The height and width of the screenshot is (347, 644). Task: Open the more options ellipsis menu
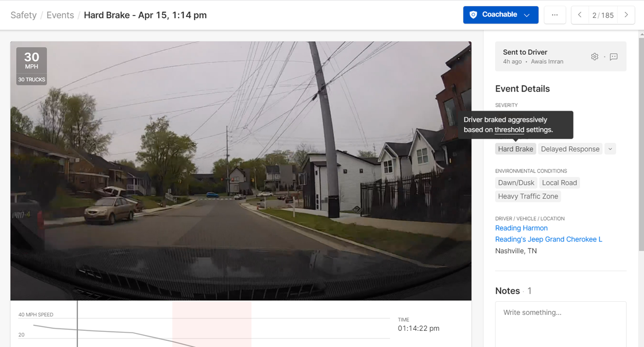tap(554, 15)
